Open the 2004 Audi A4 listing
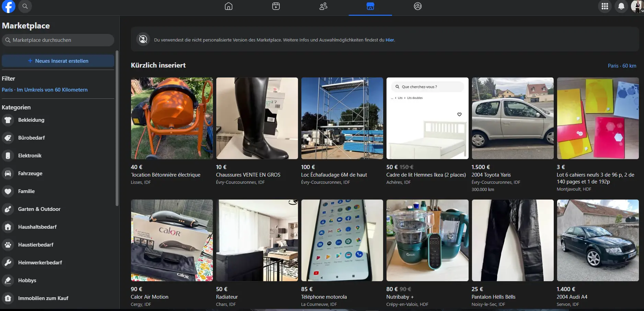The image size is (644, 311). 598,253
